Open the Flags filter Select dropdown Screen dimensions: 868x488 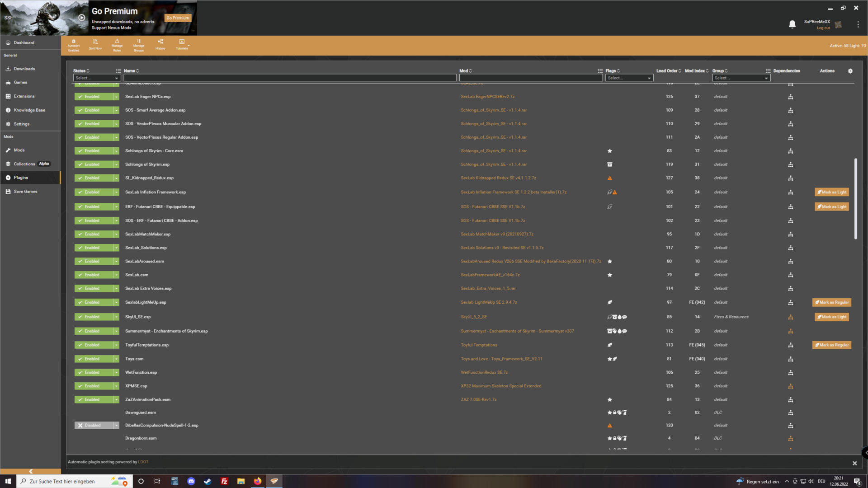coord(629,78)
